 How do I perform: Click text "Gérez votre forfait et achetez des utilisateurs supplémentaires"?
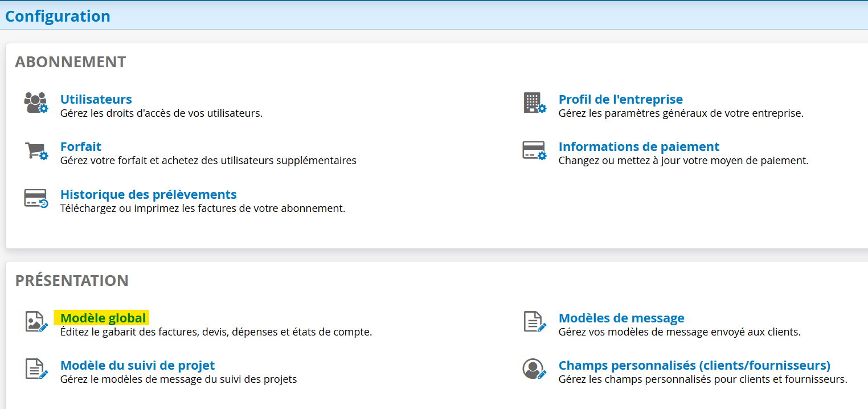pyautogui.click(x=208, y=161)
